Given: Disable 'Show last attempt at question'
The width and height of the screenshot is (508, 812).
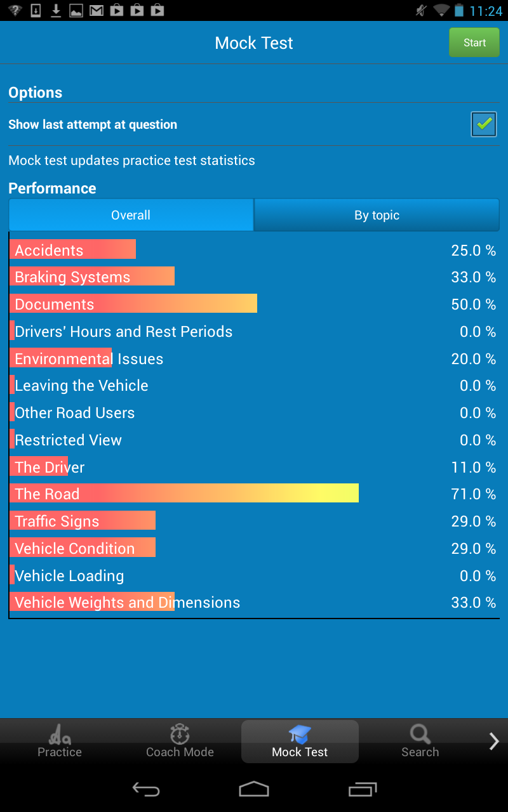Looking at the screenshot, I should pyautogui.click(x=483, y=124).
